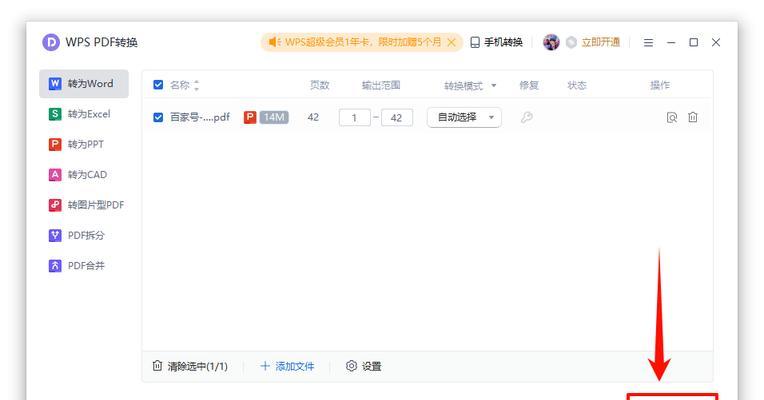Click the 修复 column header
The width and height of the screenshot is (764, 400).
pyautogui.click(x=529, y=85)
